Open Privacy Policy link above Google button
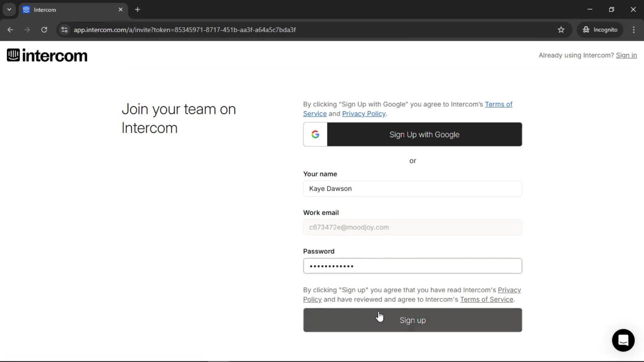The height and width of the screenshot is (362, 644). (x=364, y=114)
